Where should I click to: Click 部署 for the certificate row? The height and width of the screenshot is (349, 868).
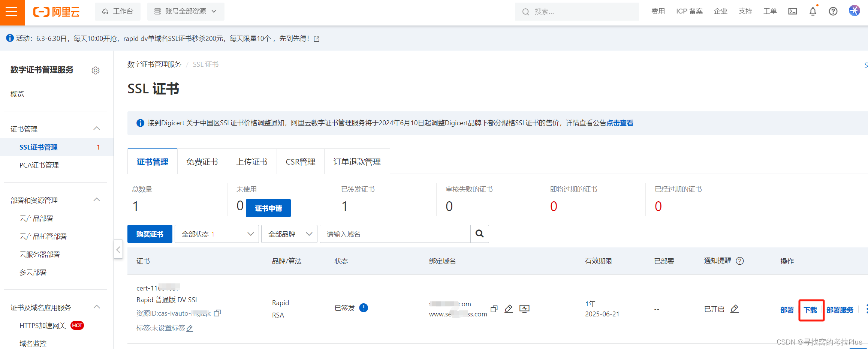point(787,310)
